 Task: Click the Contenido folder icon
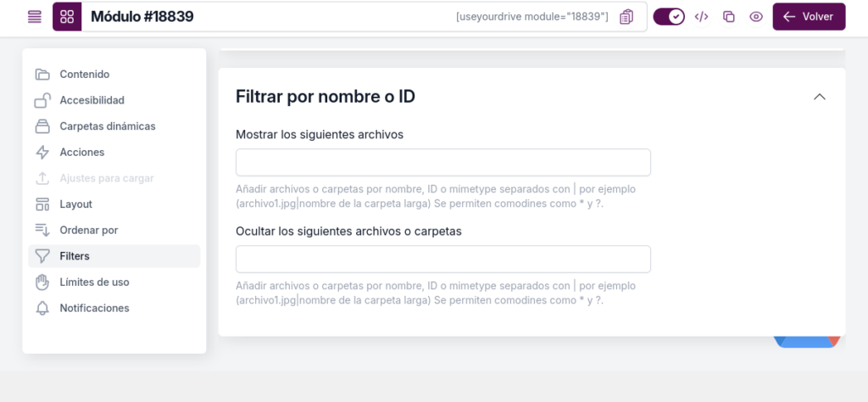(42, 74)
